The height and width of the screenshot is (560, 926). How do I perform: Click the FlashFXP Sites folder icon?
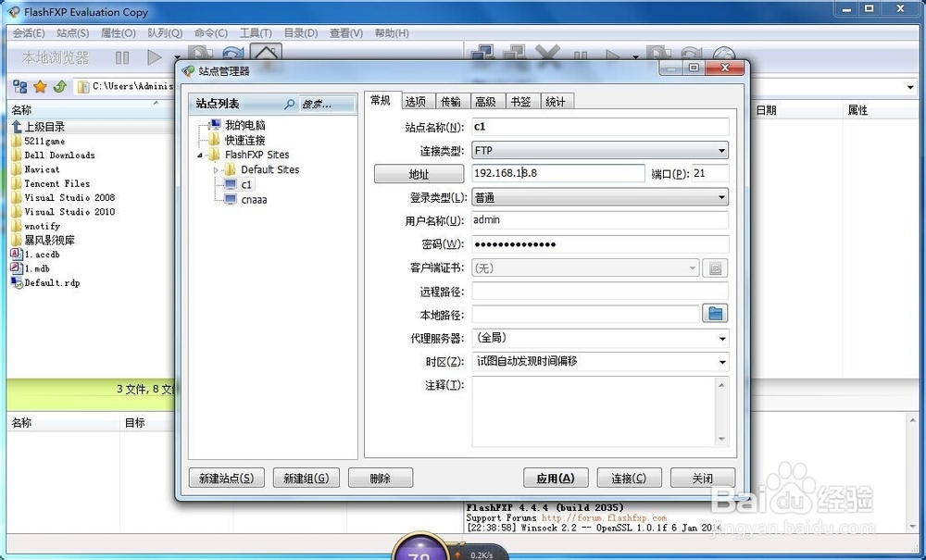click(214, 155)
